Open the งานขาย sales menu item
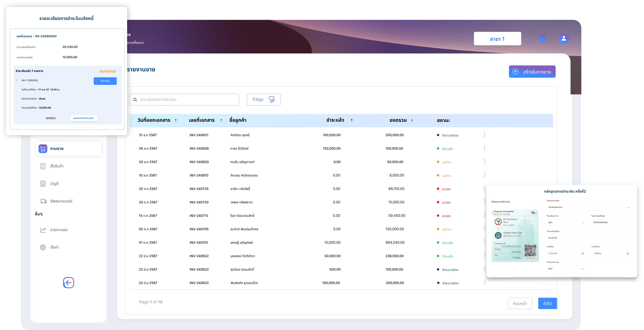644x330 pixels. coord(69,149)
